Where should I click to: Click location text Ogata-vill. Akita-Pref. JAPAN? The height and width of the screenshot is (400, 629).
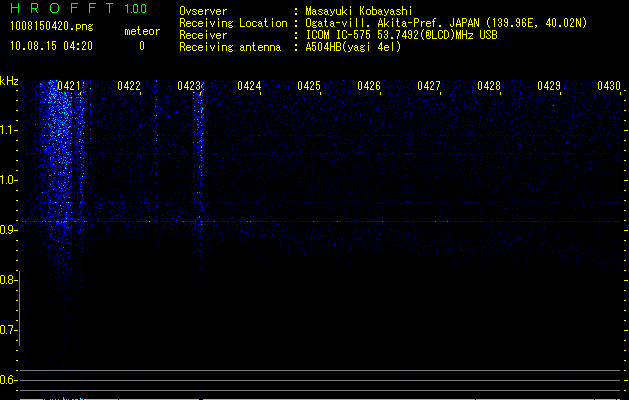392,23
